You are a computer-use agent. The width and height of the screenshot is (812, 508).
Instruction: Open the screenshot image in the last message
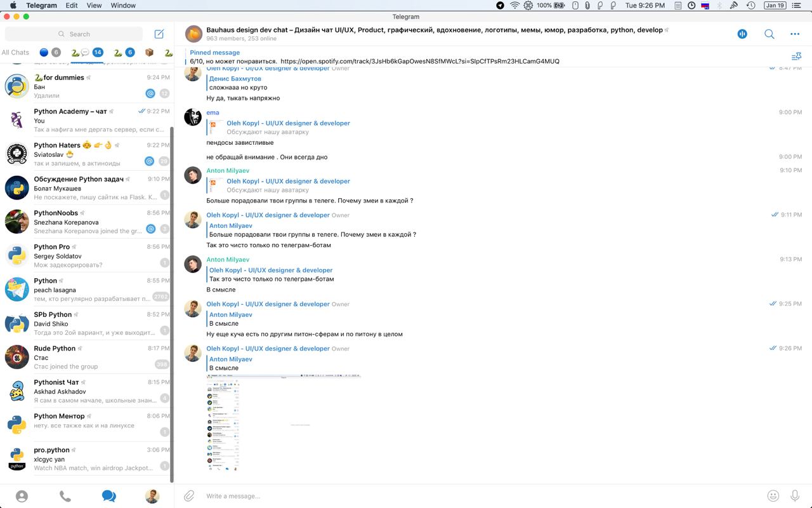point(284,422)
